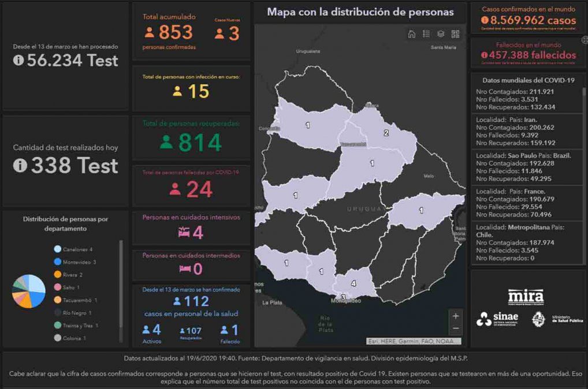Click the Esri, HERE, Garmin attribution text
The image size is (588, 389).
(414, 341)
